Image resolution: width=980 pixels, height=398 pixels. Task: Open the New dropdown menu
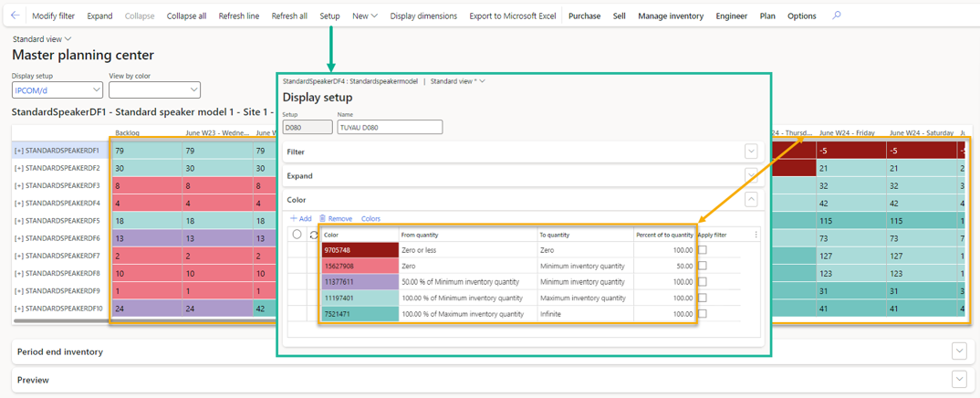(365, 16)
